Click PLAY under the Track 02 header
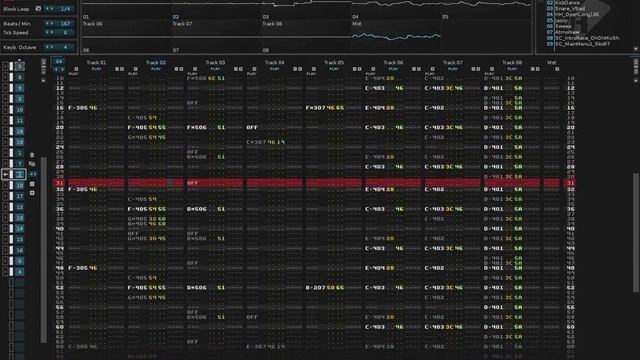The image size is (640, 360). click(156, 69)
